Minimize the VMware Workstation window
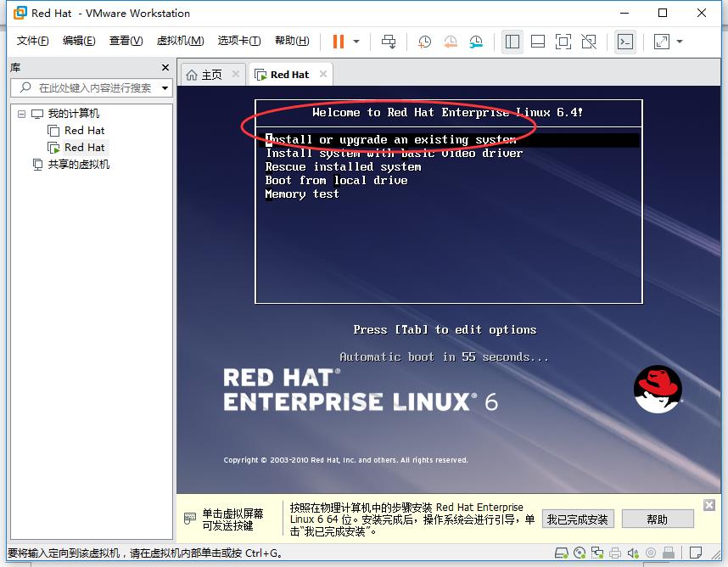The width and height of the screenshot is (728, 567). [x=624, y=13]
